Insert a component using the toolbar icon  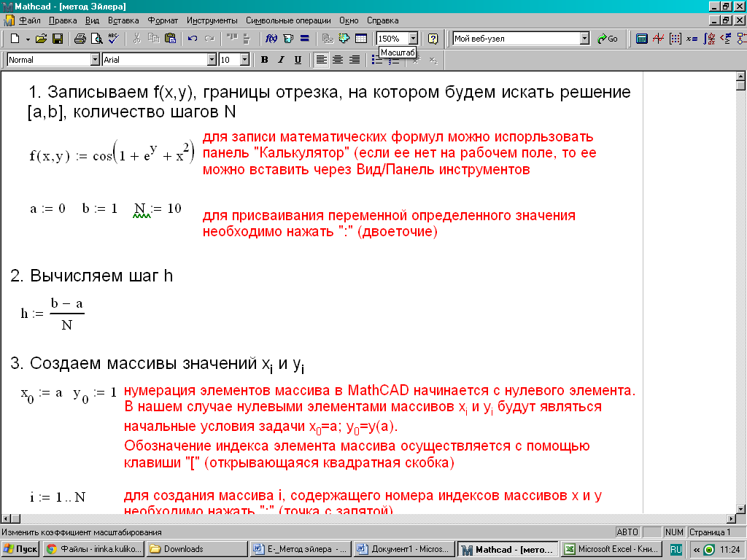[x=344, y=39]
